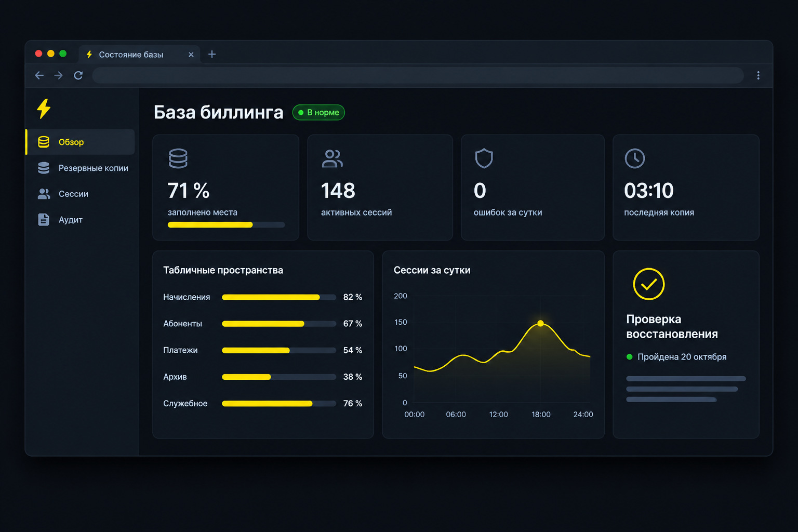Click the База биллинга heading
The width and height of the screenshot is (798, 532).
pos(219,112)
